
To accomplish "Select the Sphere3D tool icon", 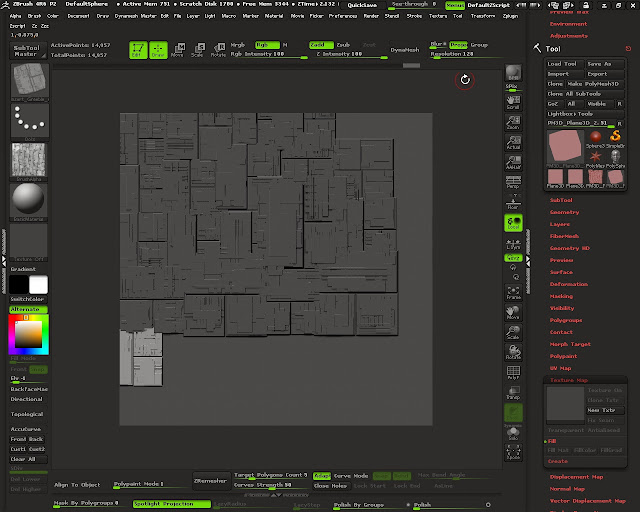I will (596, 139).
